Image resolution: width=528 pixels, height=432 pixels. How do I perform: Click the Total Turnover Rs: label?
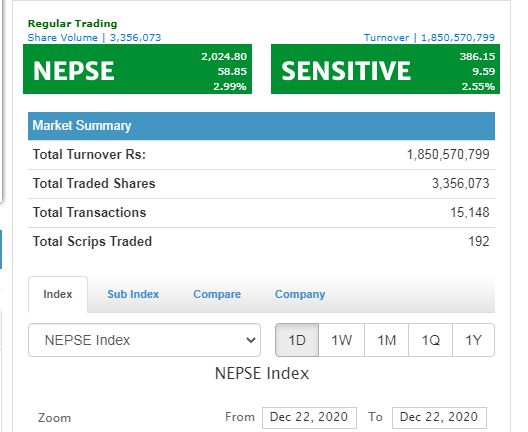pos(89,155)
